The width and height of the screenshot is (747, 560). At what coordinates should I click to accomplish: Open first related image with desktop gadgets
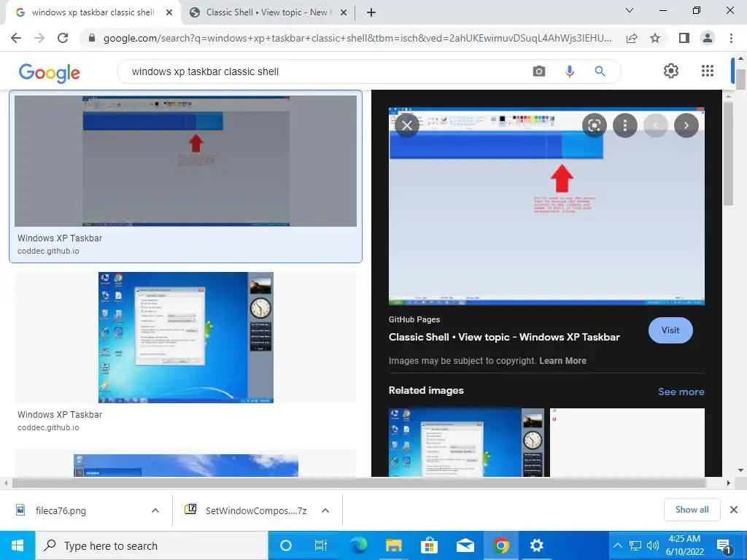click(x=466, y=442)
